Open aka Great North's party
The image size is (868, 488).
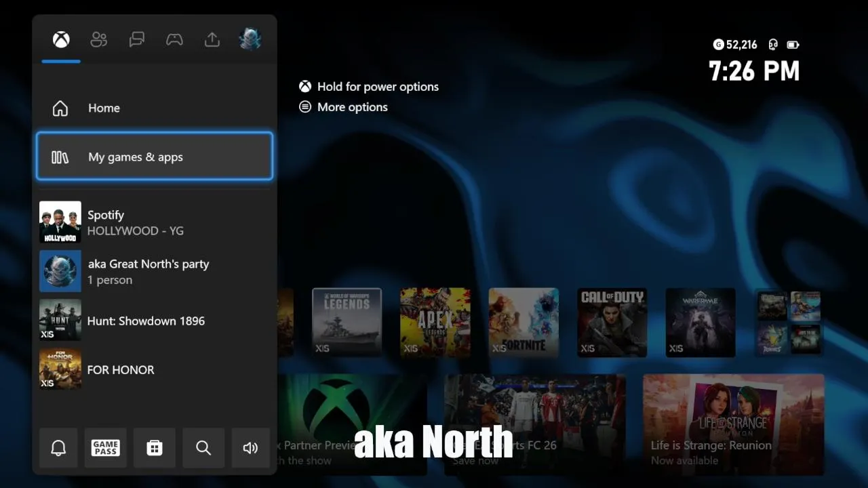(155, 271)
